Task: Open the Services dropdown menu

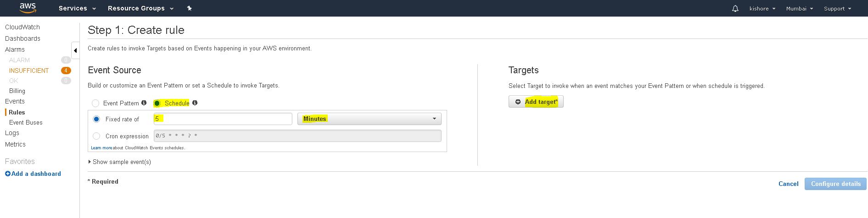Action: 77,8
